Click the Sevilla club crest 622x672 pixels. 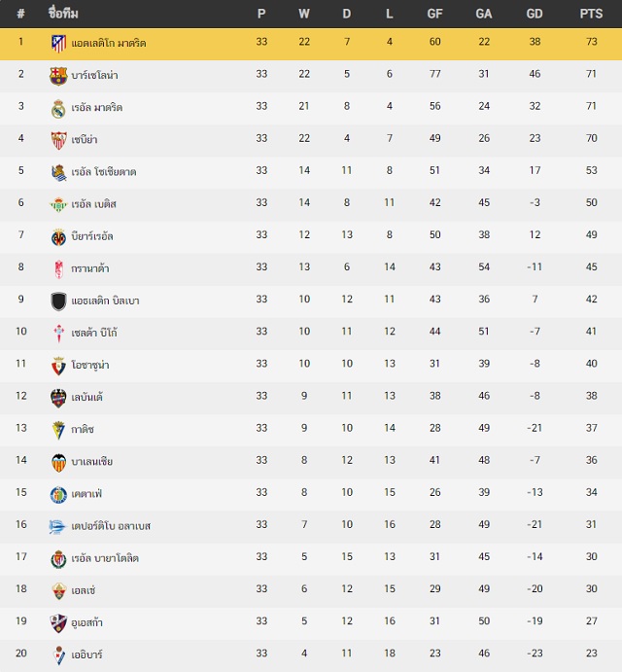[58, 140]
